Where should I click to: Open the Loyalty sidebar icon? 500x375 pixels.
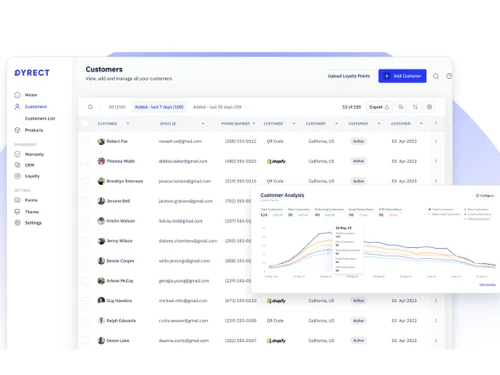click(17, 176)
